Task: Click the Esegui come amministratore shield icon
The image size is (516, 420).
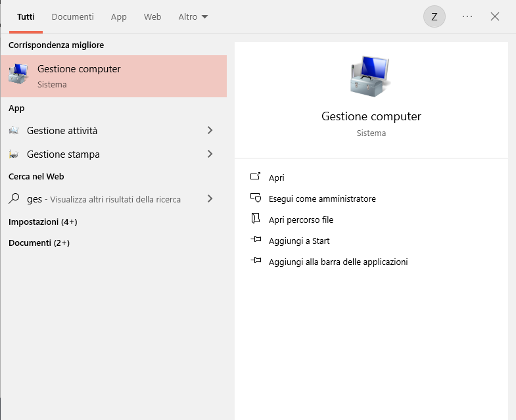Action: 256,198
